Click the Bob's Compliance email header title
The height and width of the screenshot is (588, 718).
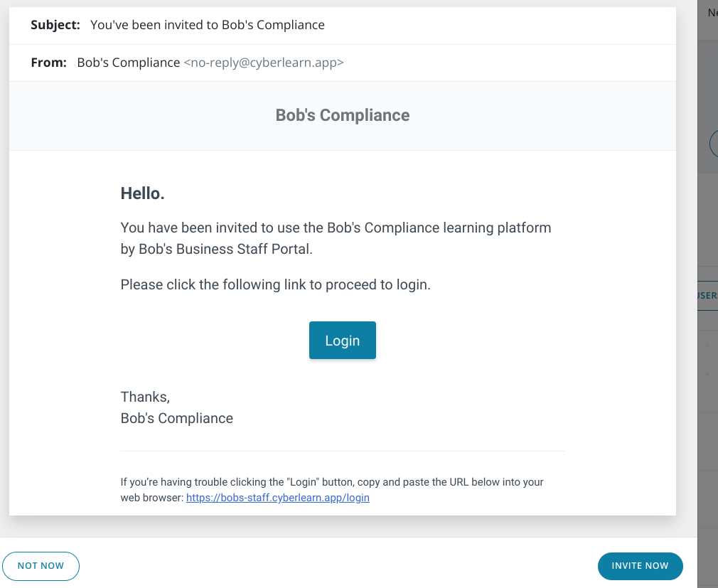[x=343, y=115]
